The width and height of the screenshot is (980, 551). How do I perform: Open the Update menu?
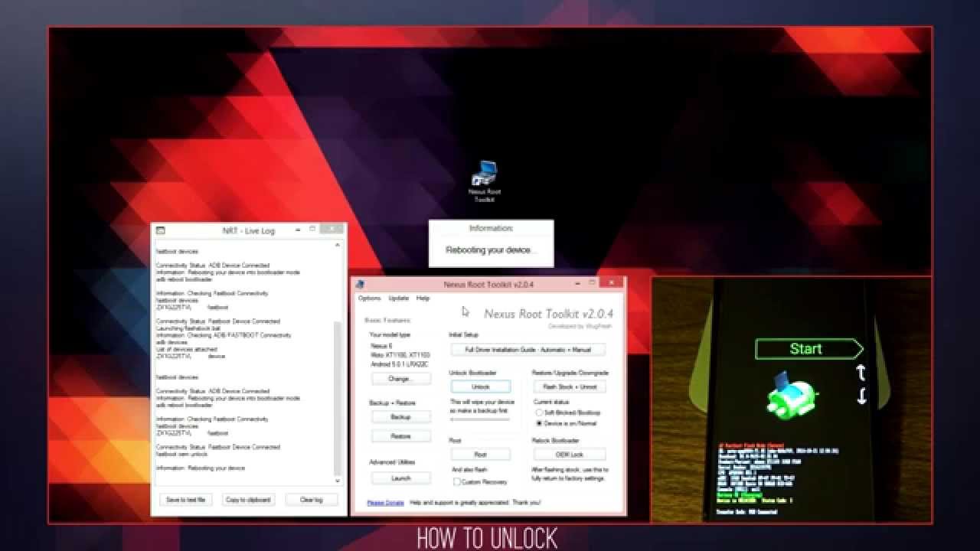(399, 298)
